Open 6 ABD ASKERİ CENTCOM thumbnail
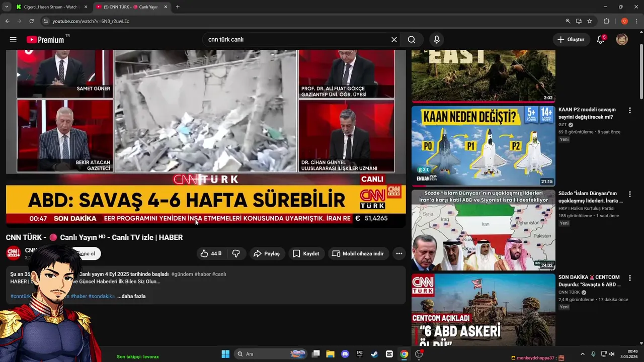The width and height of the screenshot is (644, 362). (x=484, y=310)
